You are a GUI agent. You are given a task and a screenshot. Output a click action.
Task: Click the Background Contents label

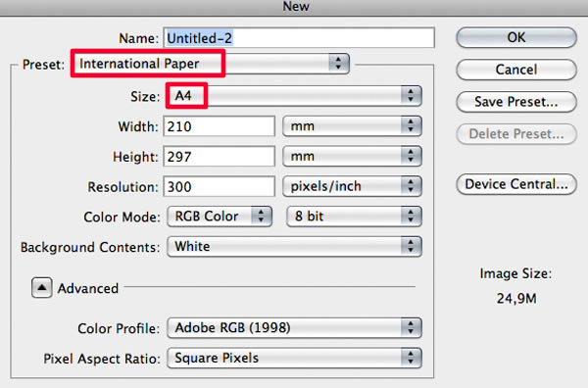coord(90,248)
